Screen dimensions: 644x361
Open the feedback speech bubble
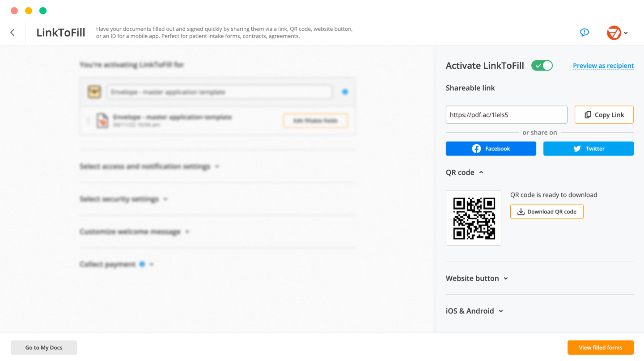[x=585, y=32]
